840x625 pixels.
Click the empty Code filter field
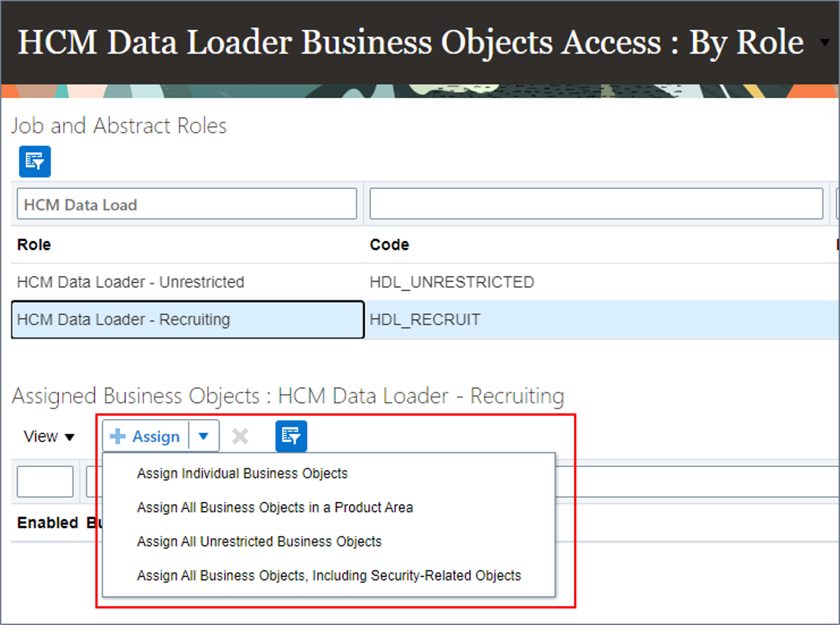pos(596,204)
